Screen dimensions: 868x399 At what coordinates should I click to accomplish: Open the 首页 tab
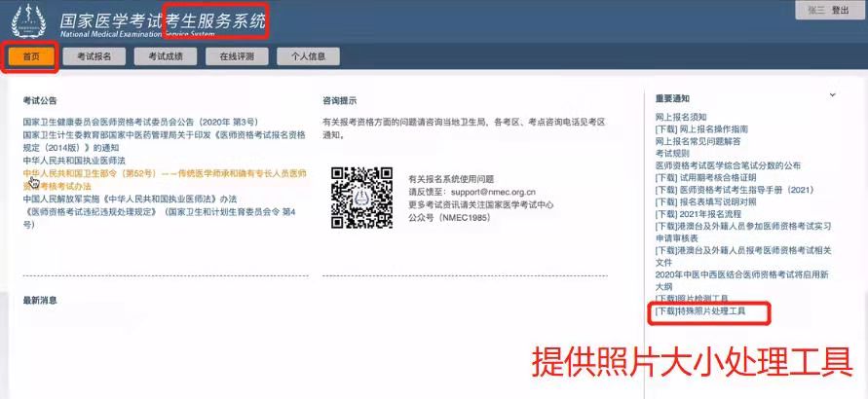point(31,56)
